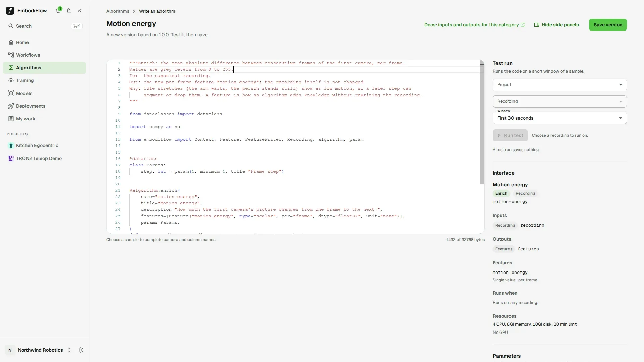
Task: Click the Home icon in the sidebar
Action: [x=11, y=42]
